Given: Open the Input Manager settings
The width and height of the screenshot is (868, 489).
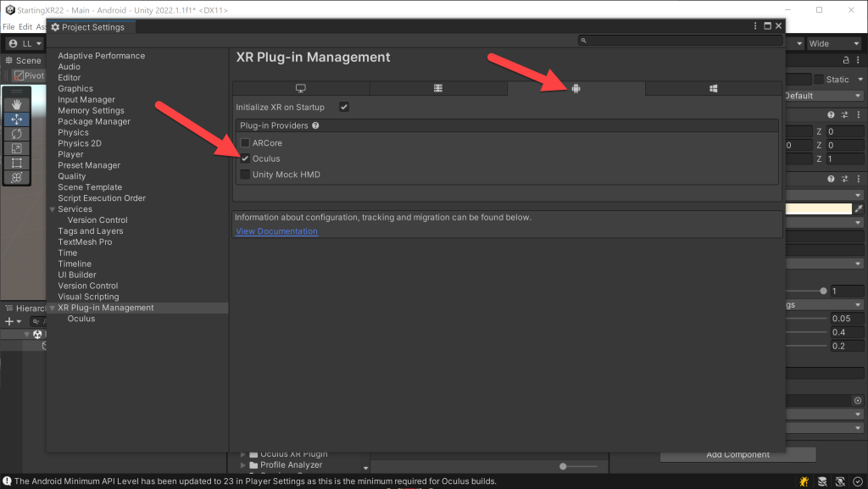Looking at the screenshot, I should [x=86, y=99].
